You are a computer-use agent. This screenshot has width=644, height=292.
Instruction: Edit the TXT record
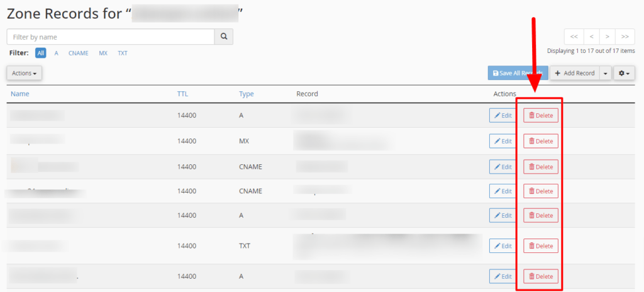[503, 246]
